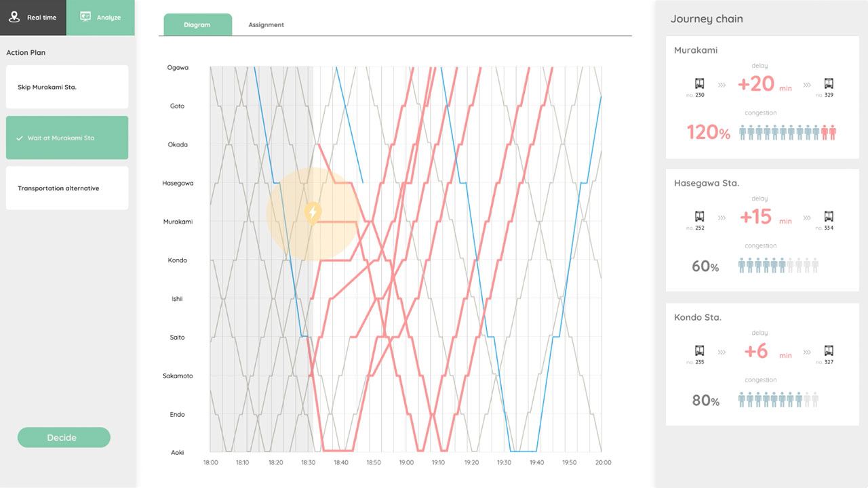The width and height of the screenshot is (868, 488).
Task: Click bus no. 329 icon in Murakami card
Action: [829, 84]
